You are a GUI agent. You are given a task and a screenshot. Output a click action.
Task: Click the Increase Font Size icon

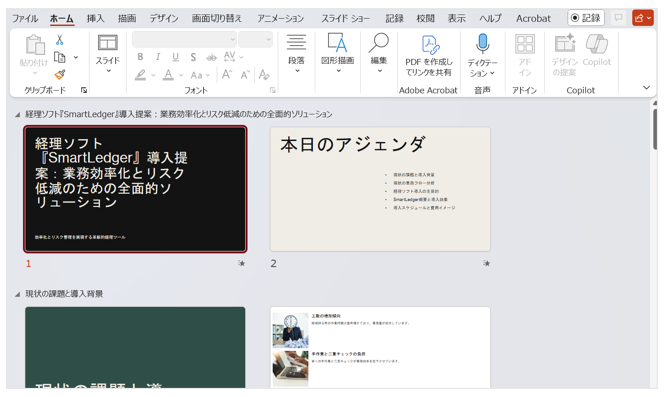(x=227, y=75)
